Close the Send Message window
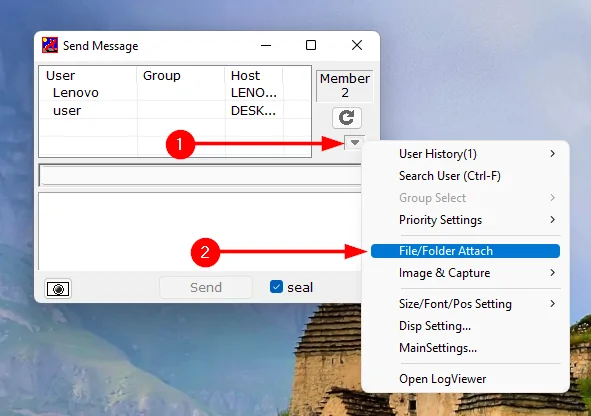 pos(357,45)
